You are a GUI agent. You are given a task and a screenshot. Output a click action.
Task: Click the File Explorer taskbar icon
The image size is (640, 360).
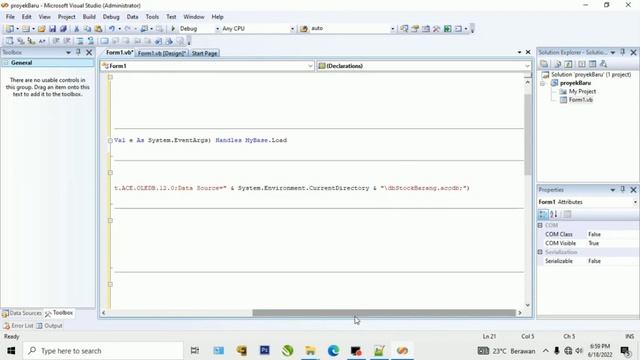tap(310, 350)
